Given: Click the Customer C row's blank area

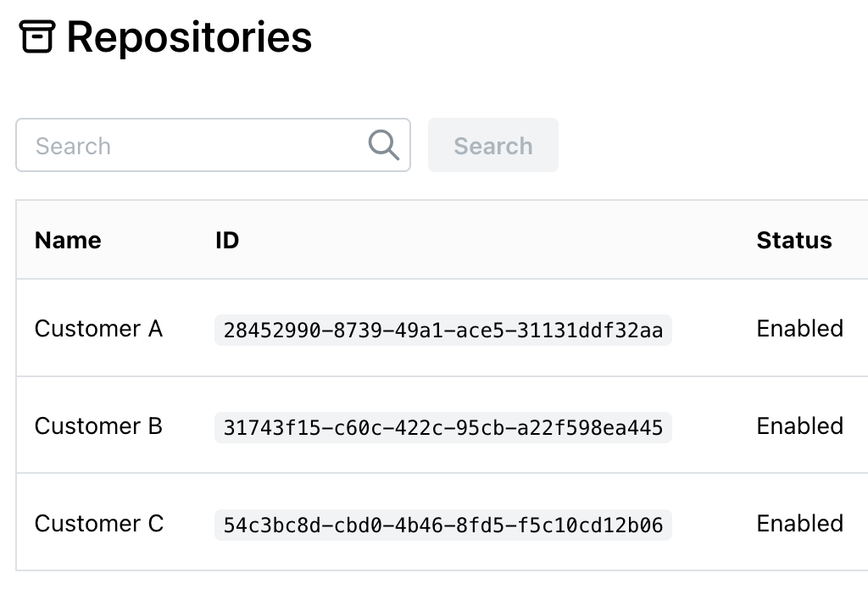Looking at the screenshot, I should [714, 522].
